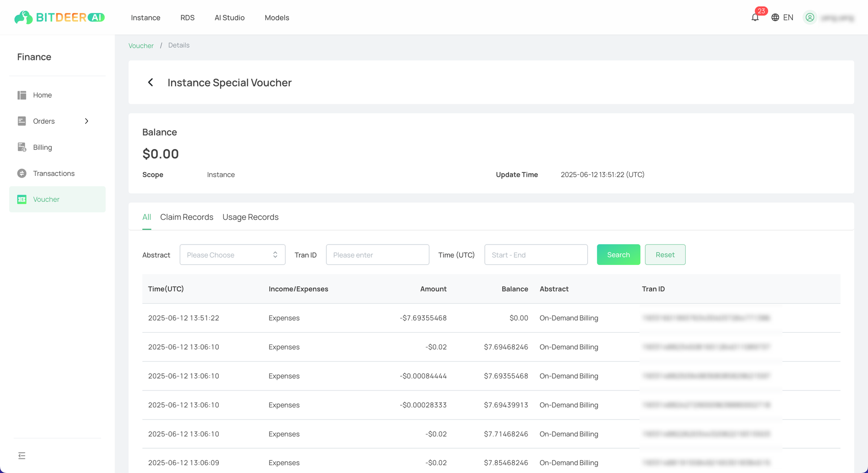Open the Start - End time picker
The width and height of the screenshot is (868, 473).
point(536,255)
